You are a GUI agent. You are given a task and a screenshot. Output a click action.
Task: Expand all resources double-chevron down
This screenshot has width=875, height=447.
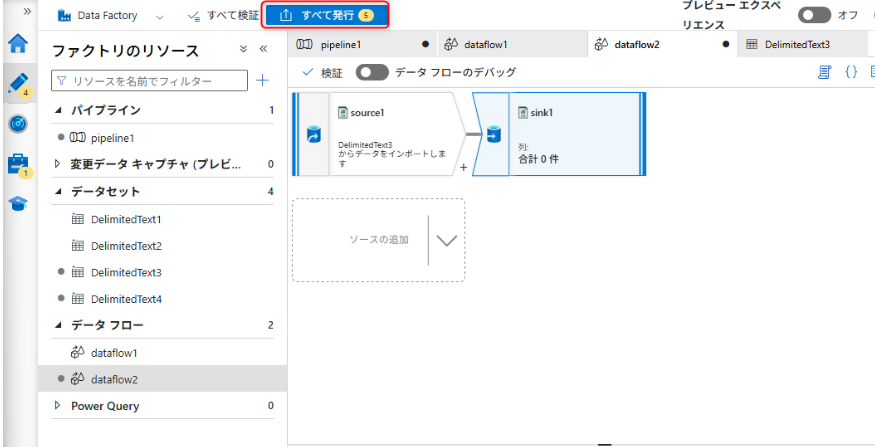tap(243, 49)
